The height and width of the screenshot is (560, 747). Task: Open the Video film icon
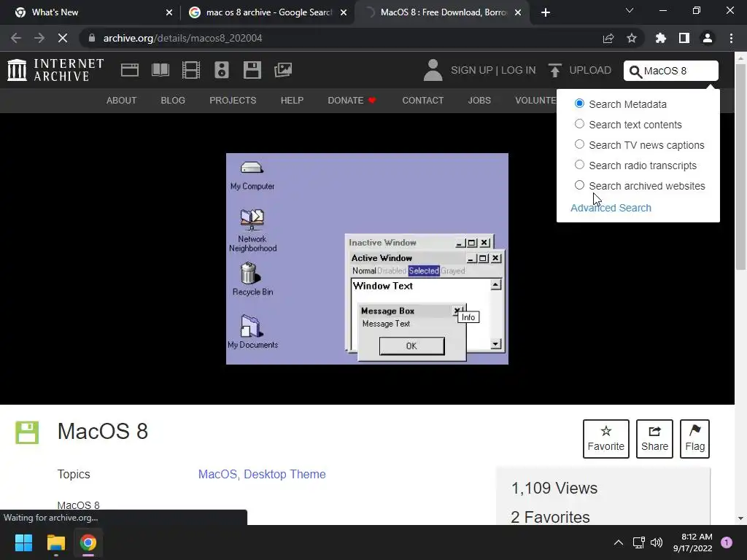coord(191,70)
